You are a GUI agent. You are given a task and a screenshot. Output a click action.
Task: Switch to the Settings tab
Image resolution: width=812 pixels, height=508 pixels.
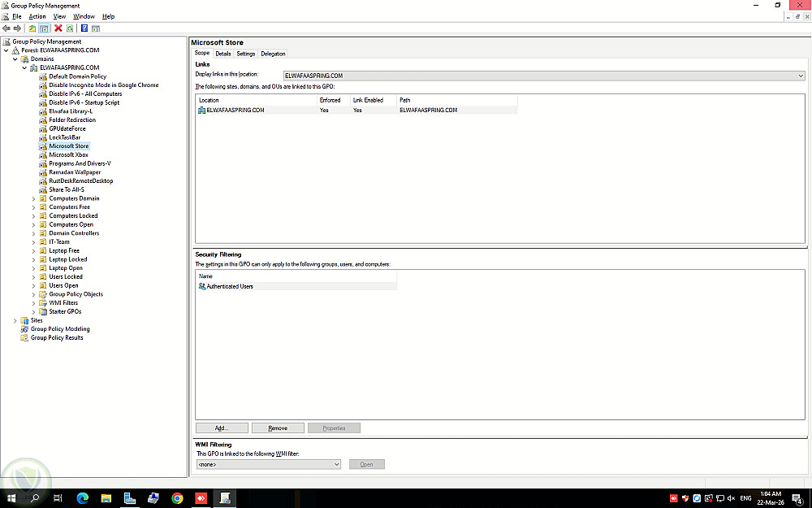pyautogui.click(x=246, y=54)
